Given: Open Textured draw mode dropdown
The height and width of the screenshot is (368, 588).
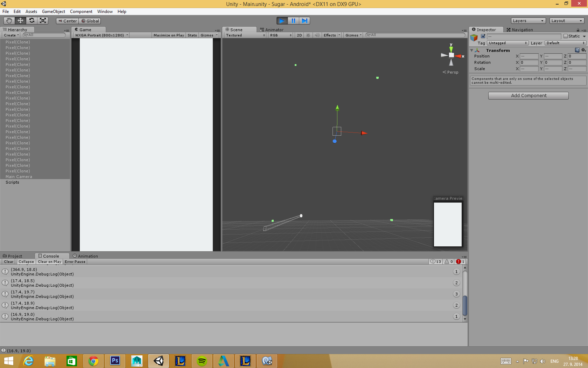Looking at the screenshot, I should (245, 35).
